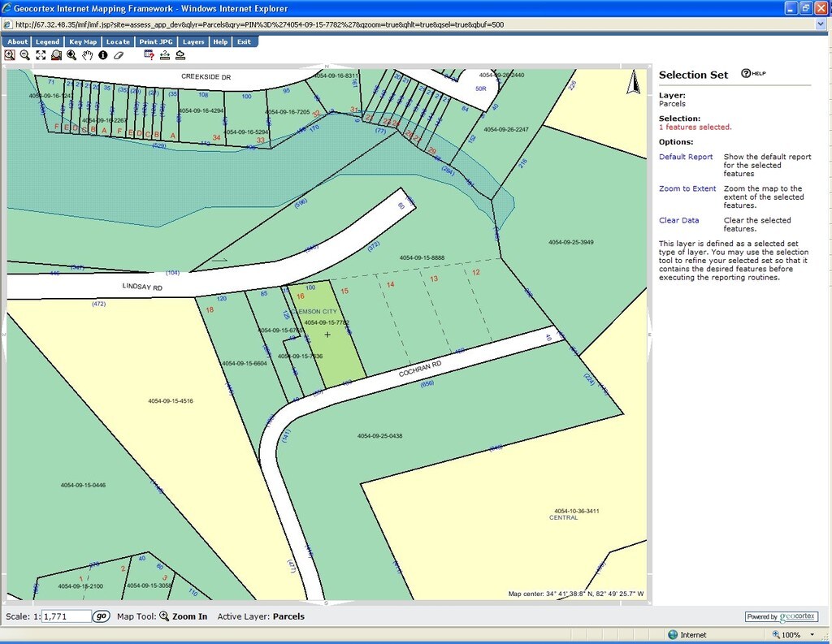
Task: Click the Clear Data link
Action: pos(678,220)
